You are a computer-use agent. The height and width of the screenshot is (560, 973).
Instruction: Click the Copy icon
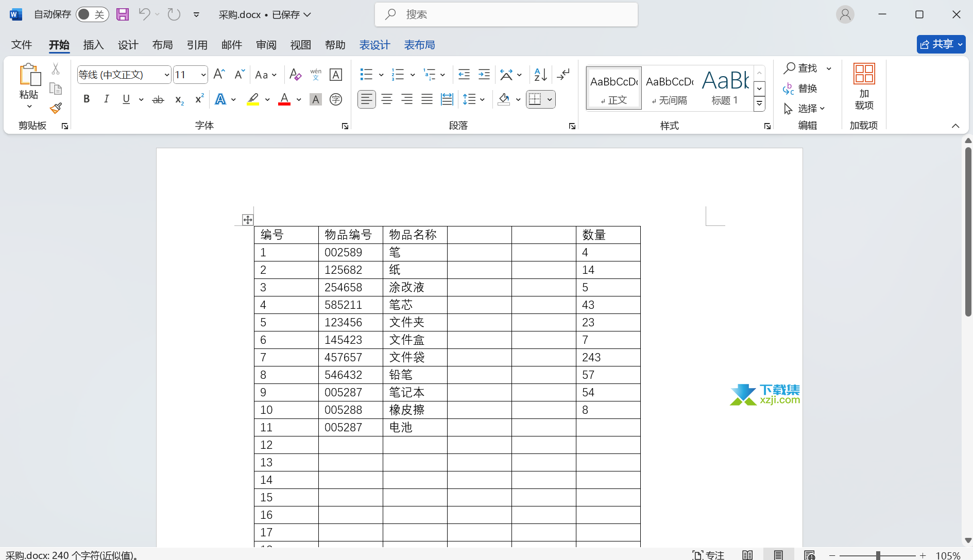click(x=56, y=89)
